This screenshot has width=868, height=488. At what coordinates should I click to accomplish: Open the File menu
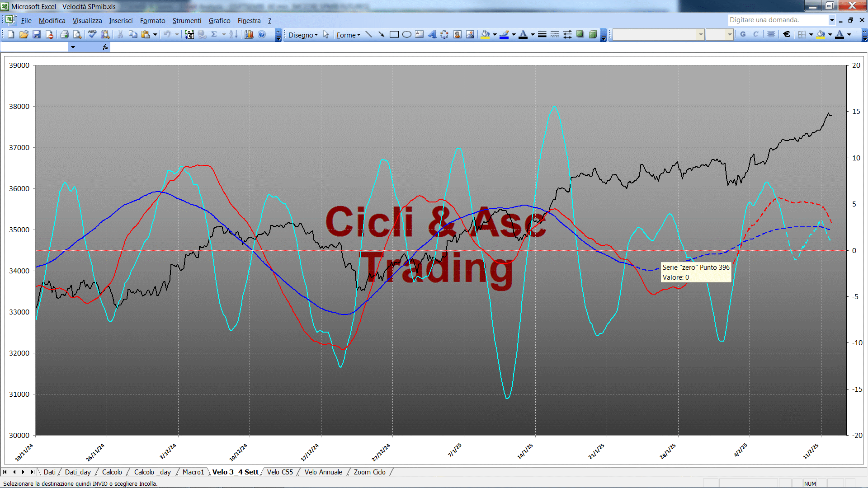26,20
